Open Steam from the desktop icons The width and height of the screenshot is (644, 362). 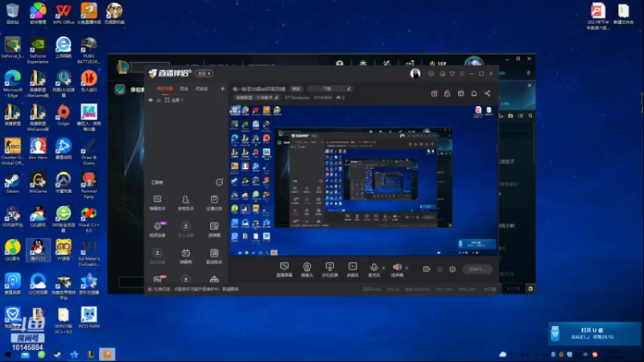pos(12,183)
